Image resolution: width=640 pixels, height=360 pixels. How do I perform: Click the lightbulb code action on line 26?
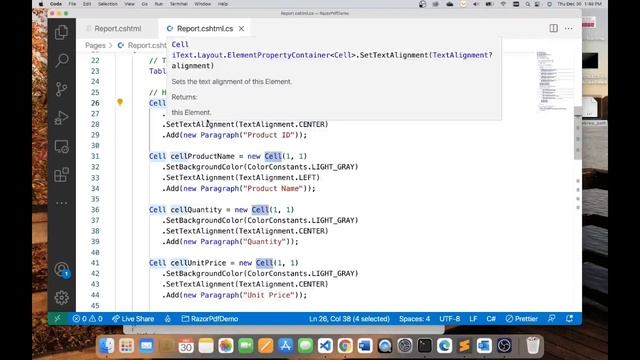click(x=120, y=102)
